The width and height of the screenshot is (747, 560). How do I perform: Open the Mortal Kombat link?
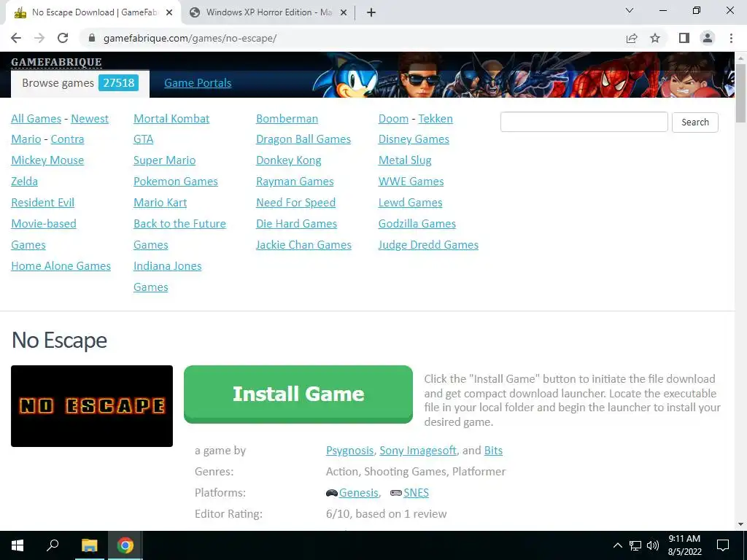click(x=171, y=119)
